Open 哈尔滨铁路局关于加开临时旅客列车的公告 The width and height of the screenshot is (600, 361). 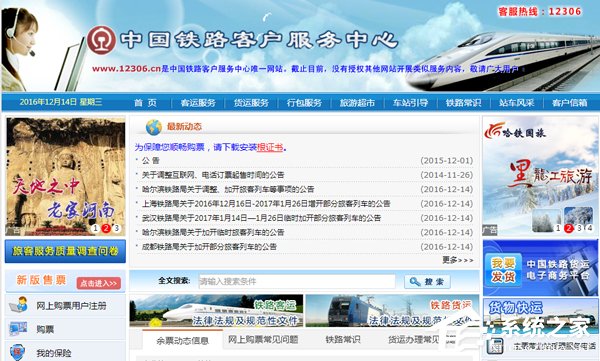pyautogui.click(x=213, y=232)
